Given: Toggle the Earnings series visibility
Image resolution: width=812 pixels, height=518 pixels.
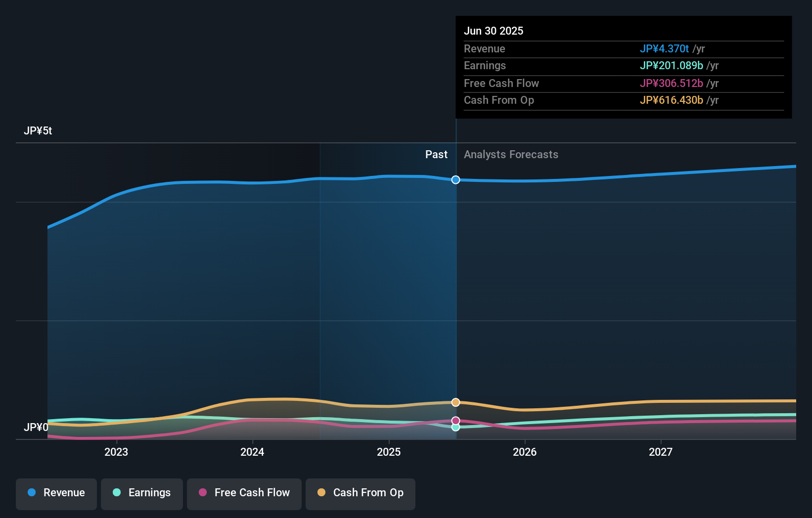Looking at the screenshot, I should pos(141,493).
